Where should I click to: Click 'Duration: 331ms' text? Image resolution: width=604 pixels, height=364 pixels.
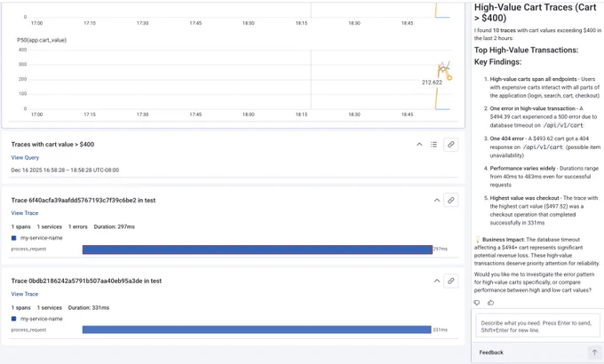pyautogui.click(x=89, y=308)
